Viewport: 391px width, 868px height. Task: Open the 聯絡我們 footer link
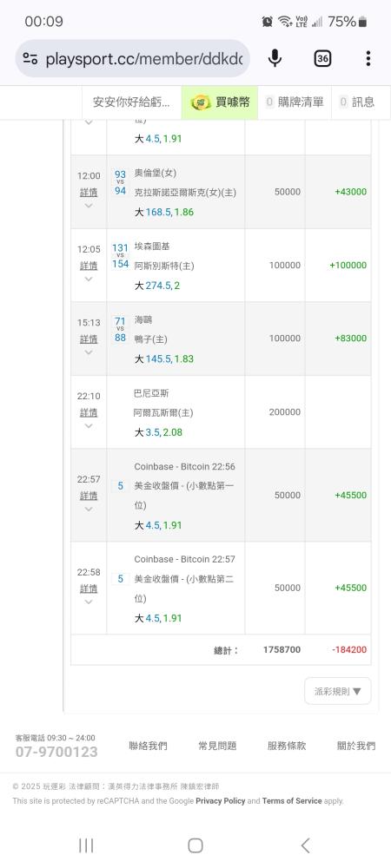(148, 746)
